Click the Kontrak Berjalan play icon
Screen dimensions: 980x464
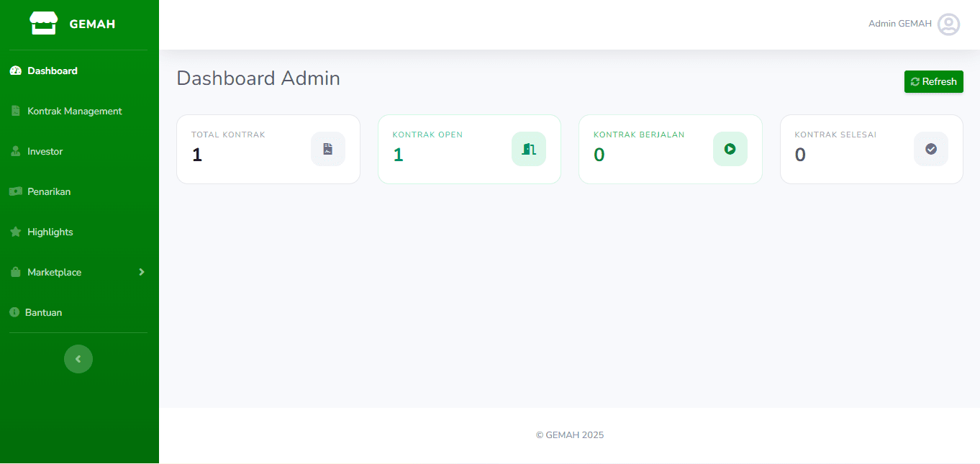(730, 149)
